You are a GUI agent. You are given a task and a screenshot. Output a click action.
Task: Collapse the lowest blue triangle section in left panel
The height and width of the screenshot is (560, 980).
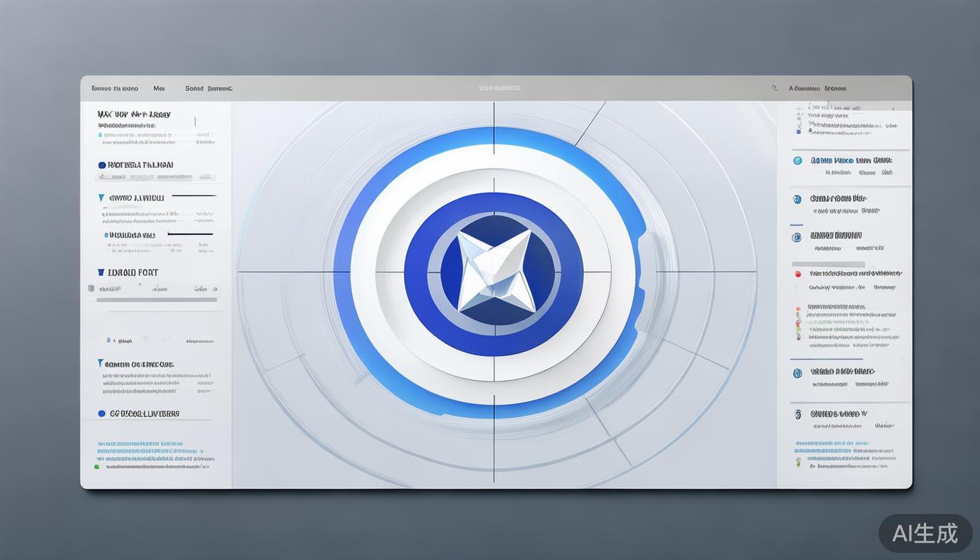[x=100, y=363]
